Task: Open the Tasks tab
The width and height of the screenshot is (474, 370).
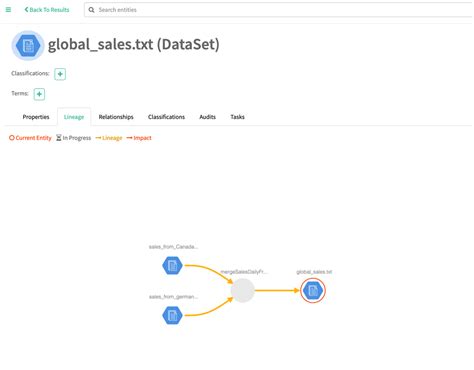Action: pos(237,117)
